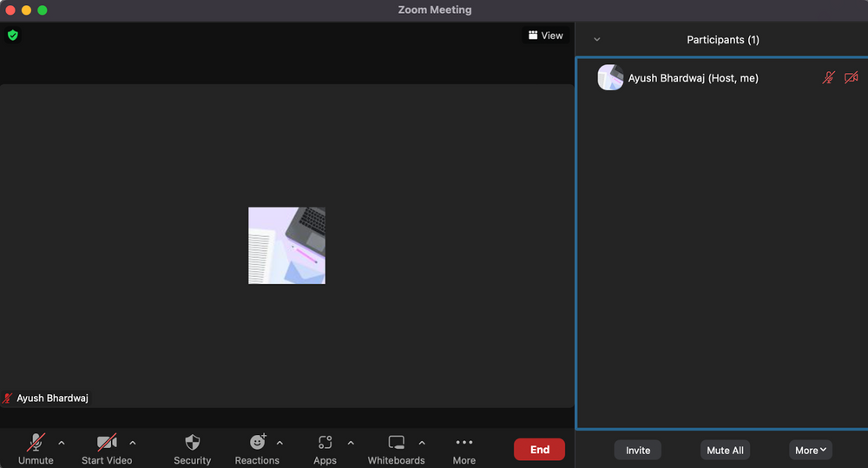Open the Security shield options

[192, 443]
